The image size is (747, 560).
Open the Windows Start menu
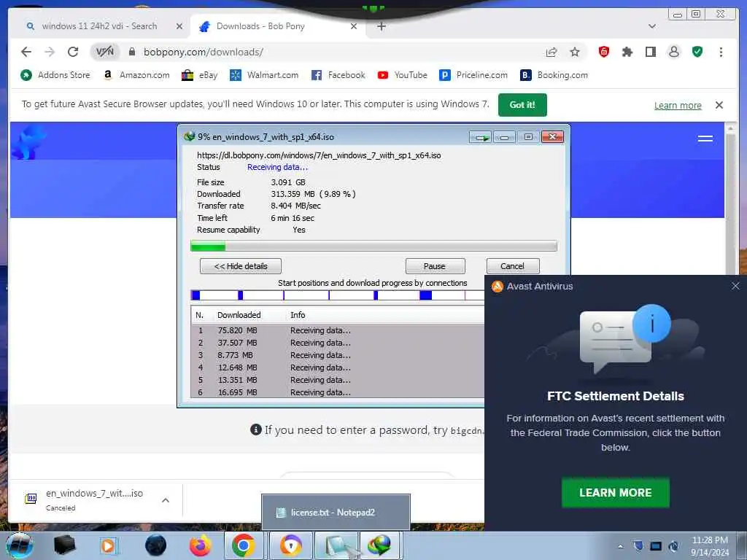pyautogui.click(x=19, y=545)
